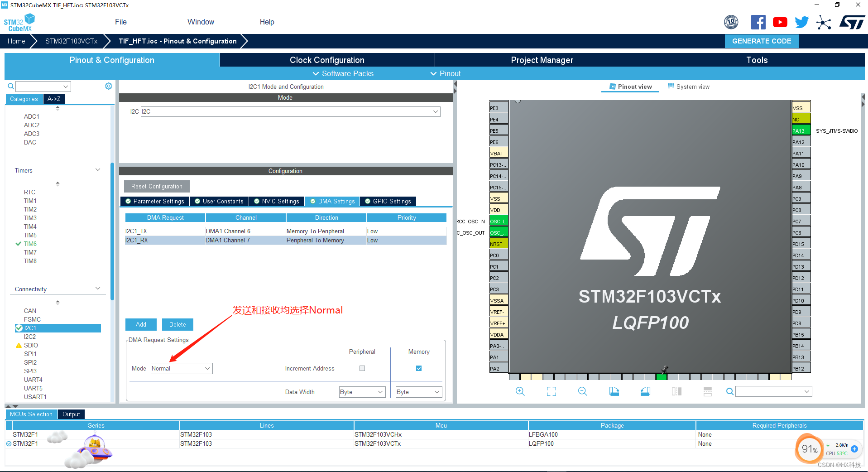Open the Window menu
This screenshot has height=472, width=868.
[x=201, y=22]
